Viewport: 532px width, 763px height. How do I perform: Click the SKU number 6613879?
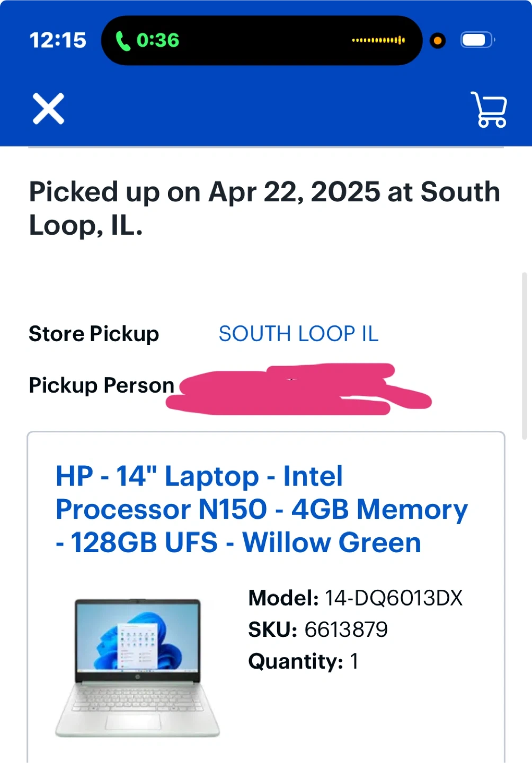pos(346,629)
